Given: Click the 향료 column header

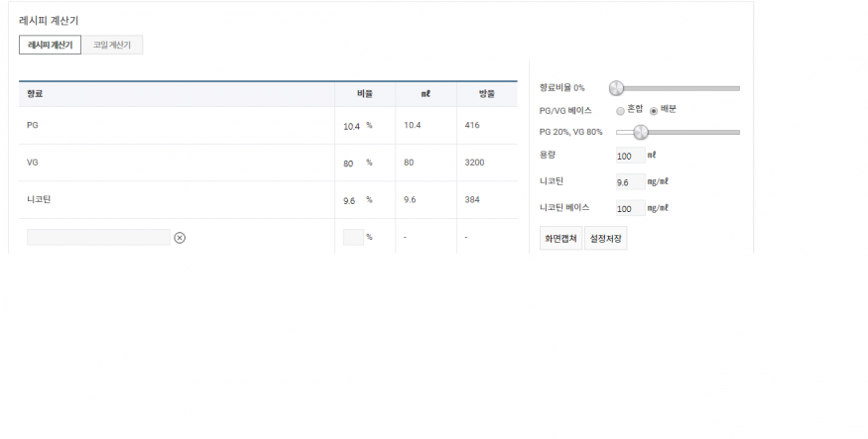Looking at the screenshot, I should coord(36,94).
